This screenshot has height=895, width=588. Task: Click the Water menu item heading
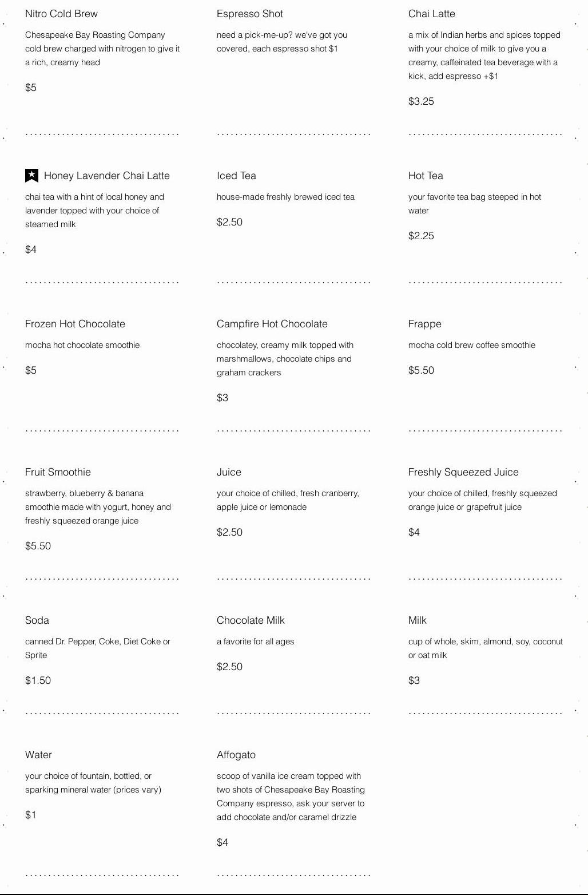tap(38, 755)
